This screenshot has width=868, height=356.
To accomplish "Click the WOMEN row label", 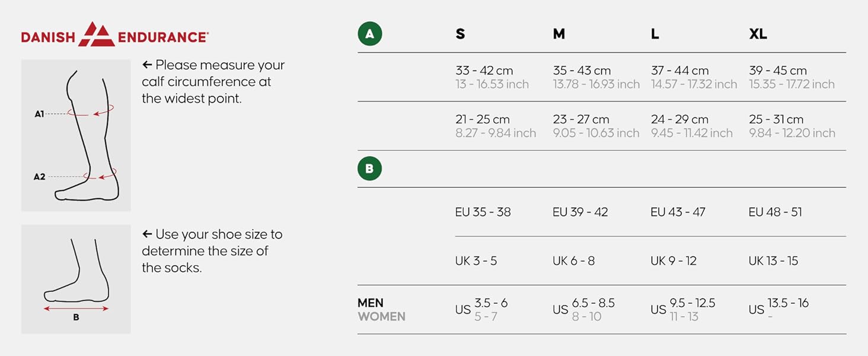I will [381, 317].
